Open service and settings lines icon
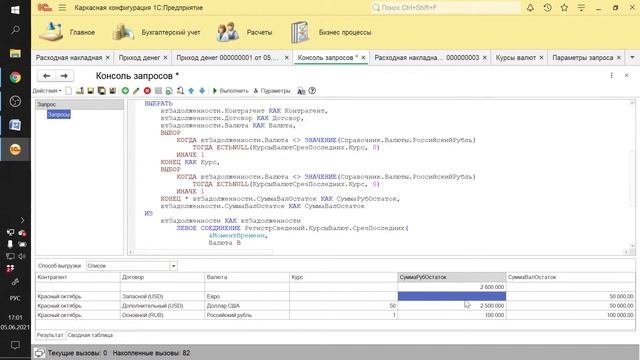 pos(581,7)
